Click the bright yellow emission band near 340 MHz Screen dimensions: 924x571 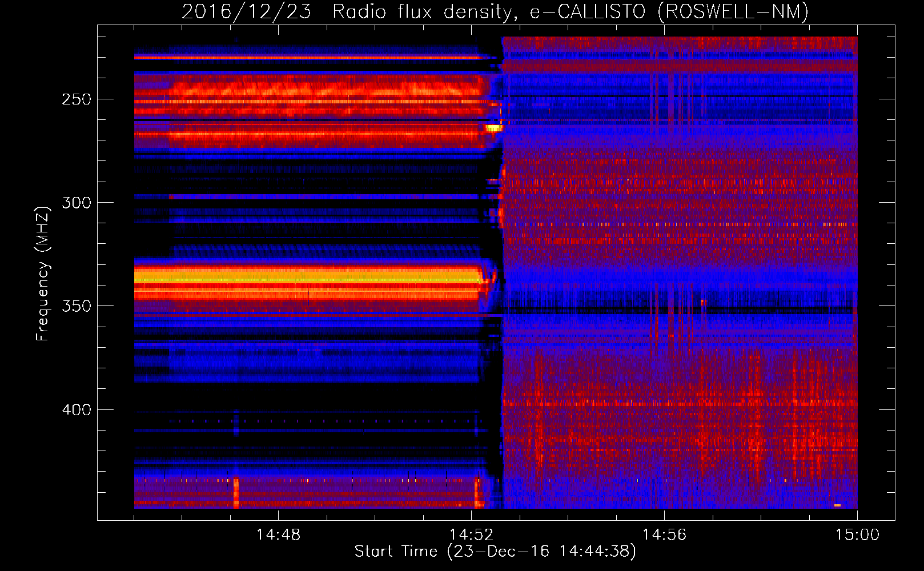click(x=307, y=276)
